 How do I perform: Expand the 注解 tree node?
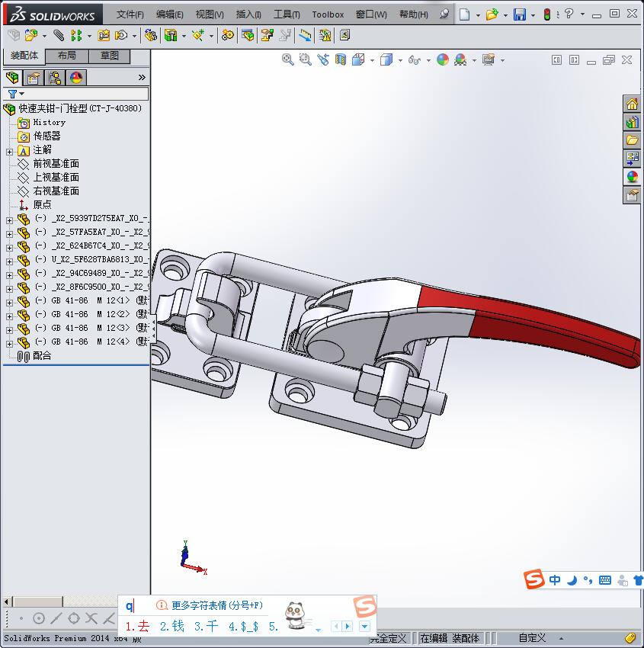(x=9, y=151)
